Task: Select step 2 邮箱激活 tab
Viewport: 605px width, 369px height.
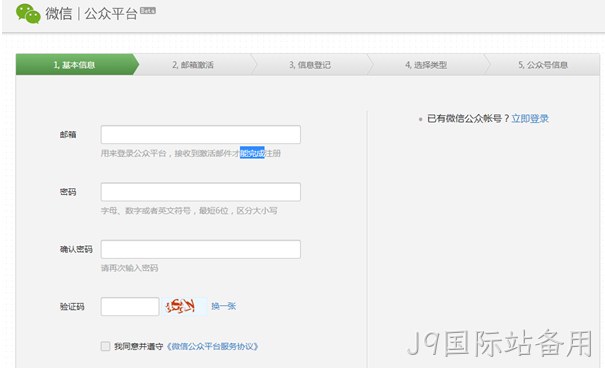Action: [193, 64]
